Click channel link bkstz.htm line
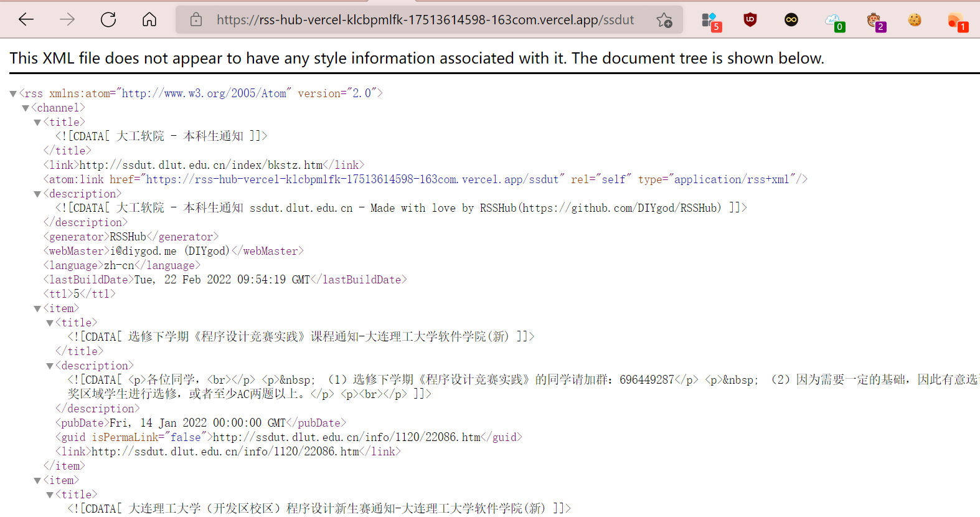Image resolution: width=980 pixels, height=517 pixels. point(204,165)
